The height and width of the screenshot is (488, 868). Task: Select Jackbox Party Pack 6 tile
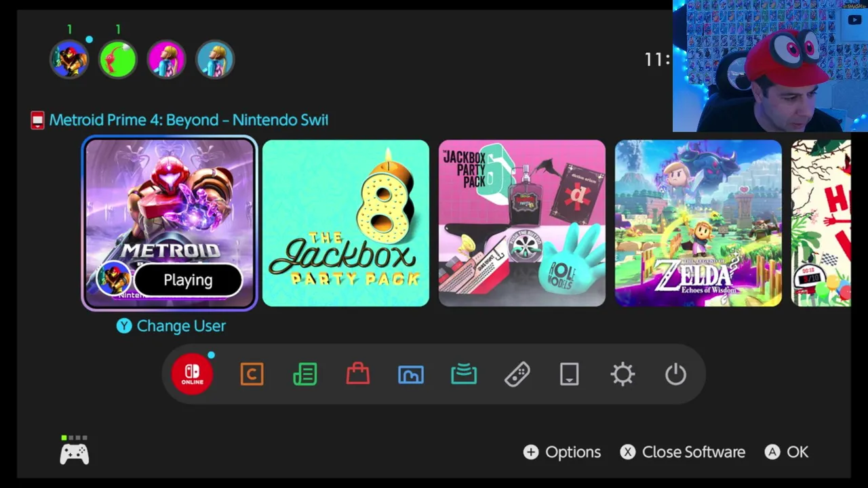pyautogui.click(x=522, y=224)
